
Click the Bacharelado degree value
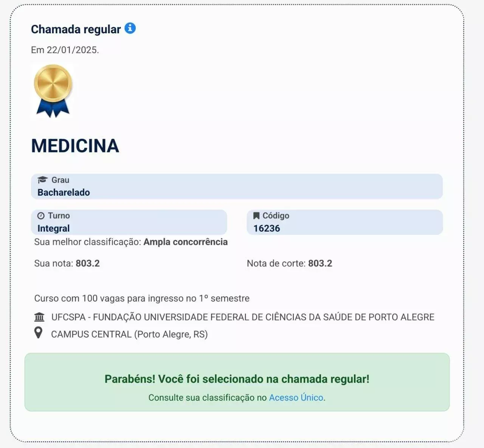tap(64, 192)
